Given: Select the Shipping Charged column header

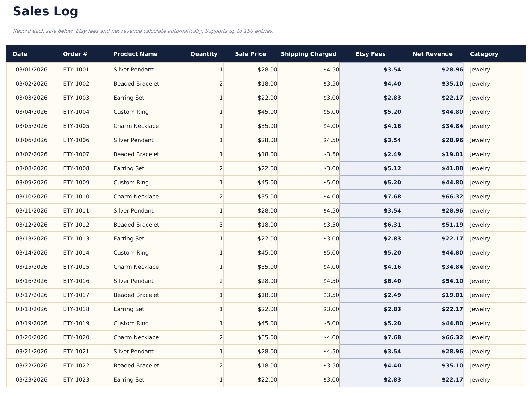Looking at the screenshot, I should tap(309, 54).
